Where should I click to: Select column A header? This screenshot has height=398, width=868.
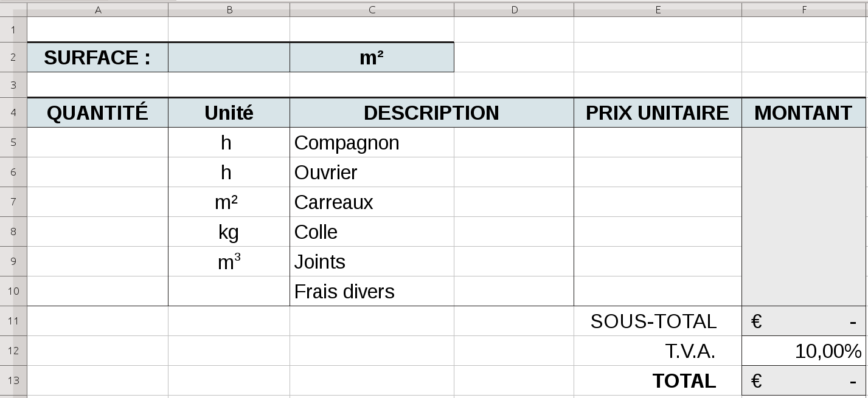click(97, 10)
